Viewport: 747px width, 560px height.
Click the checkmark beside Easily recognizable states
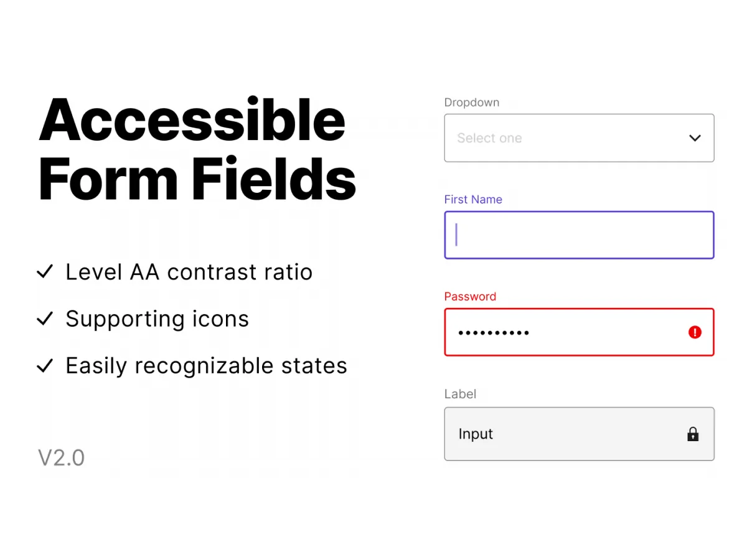(x=45, y=366)
